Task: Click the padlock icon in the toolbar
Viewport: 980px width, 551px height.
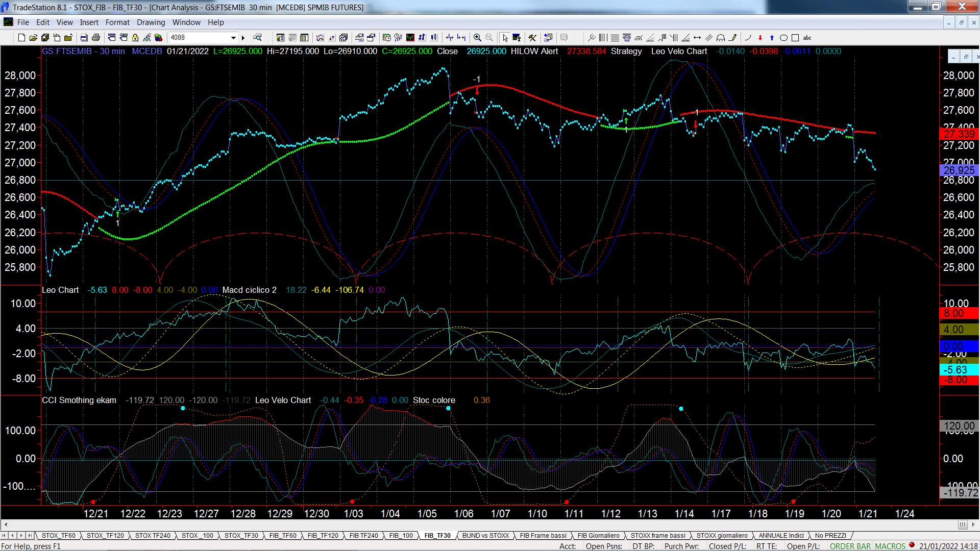Action: (135, 38)
